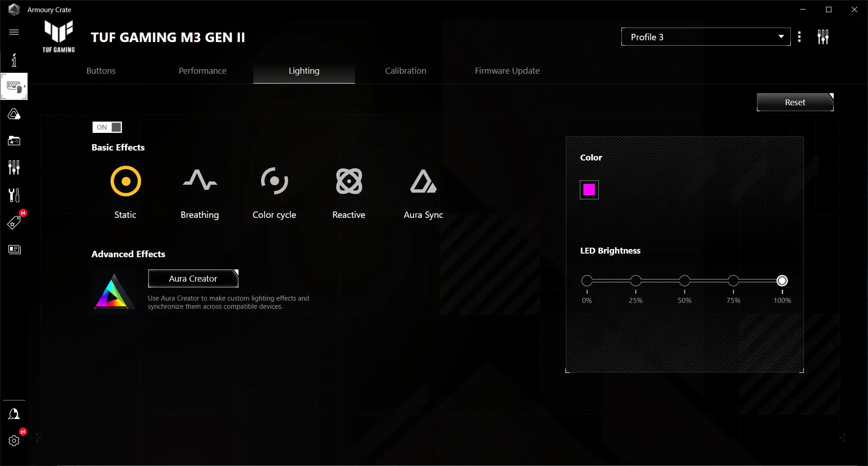Open the User Center bell icon
Screen dimensions: 868x466
pyautogui.click(x=14, y=414)
